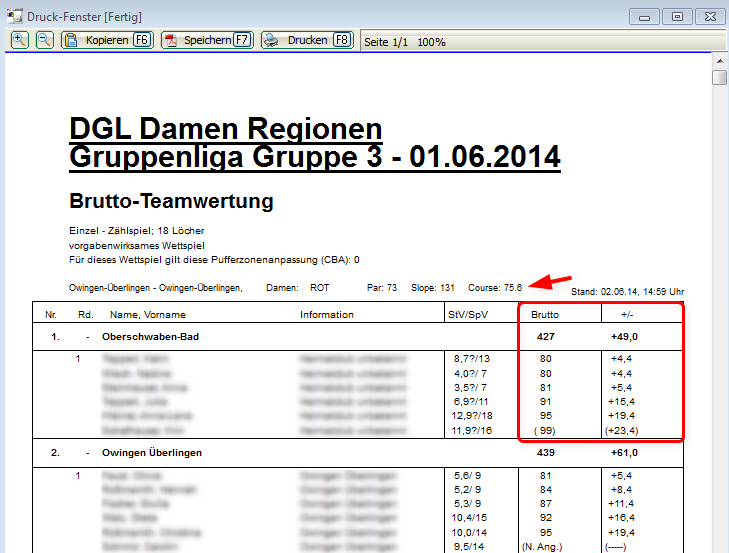Click the Brutto column header
Viewport: 729px width, 553px height.
[545, 314]
